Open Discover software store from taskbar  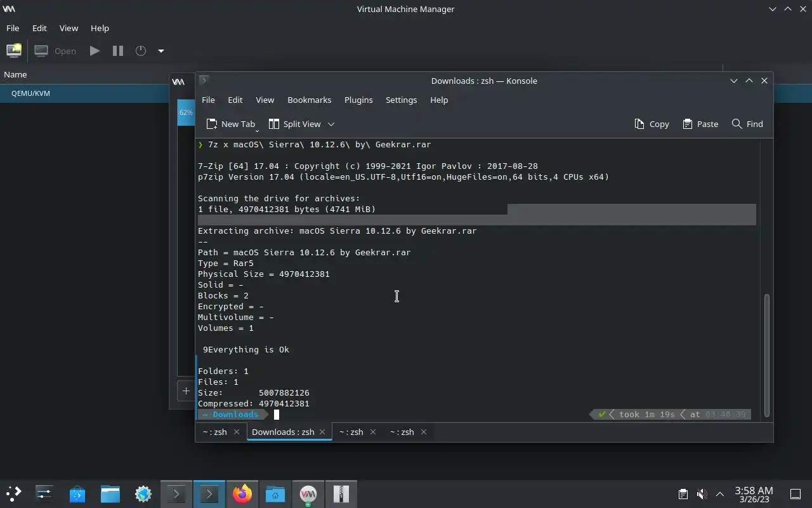pos(77,494)
